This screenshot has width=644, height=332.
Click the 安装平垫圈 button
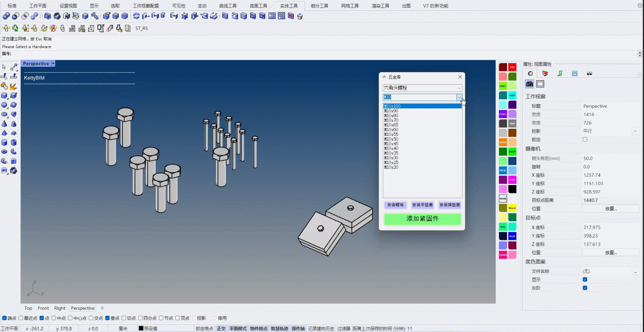tap(422, 205)
